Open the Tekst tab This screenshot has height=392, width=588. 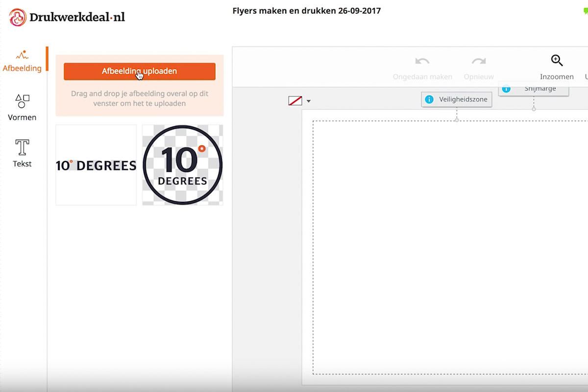(x=22, y=153)
